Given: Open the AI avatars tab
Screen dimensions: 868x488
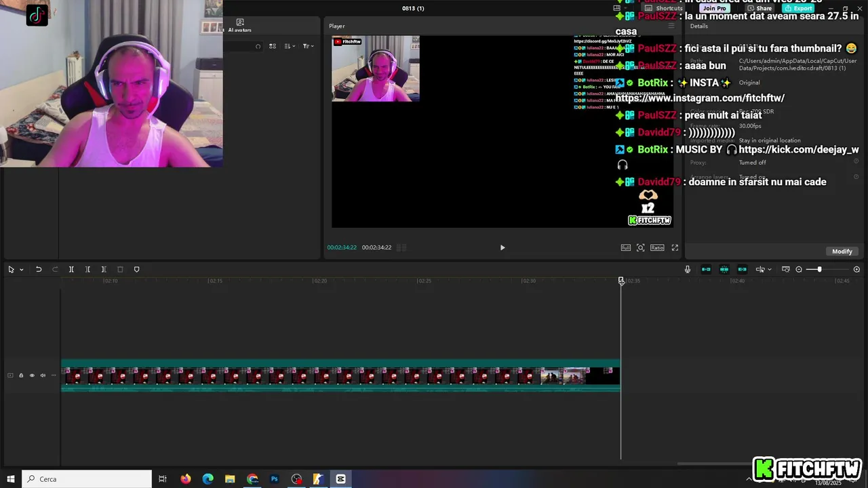Looking at the screenshot, I should tap(239, 26).
